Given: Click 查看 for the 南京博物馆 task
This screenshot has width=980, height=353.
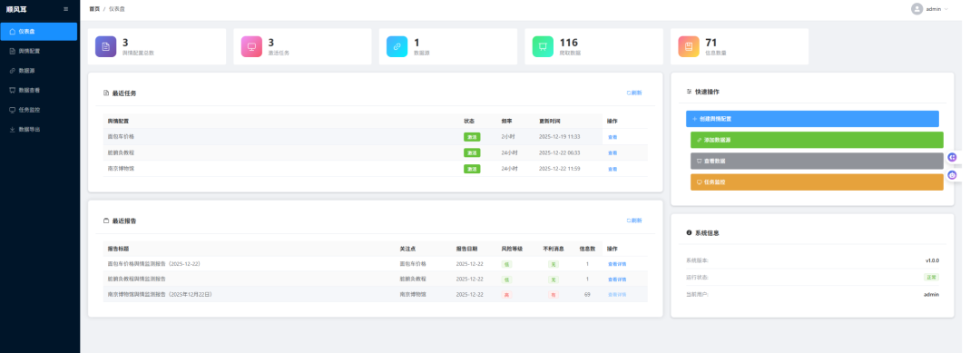Looking at the screenshot, I should pos(612,169).
